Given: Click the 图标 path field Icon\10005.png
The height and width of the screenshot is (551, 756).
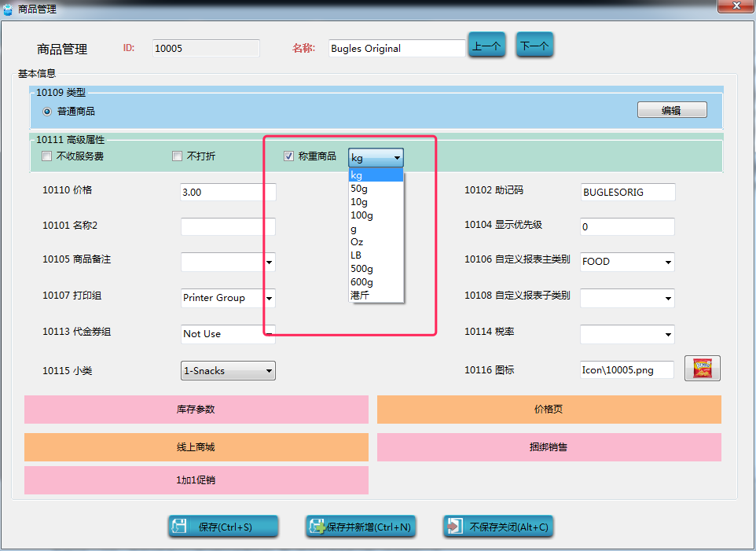Looking at the screenshot, I should [x=627, y=369].
